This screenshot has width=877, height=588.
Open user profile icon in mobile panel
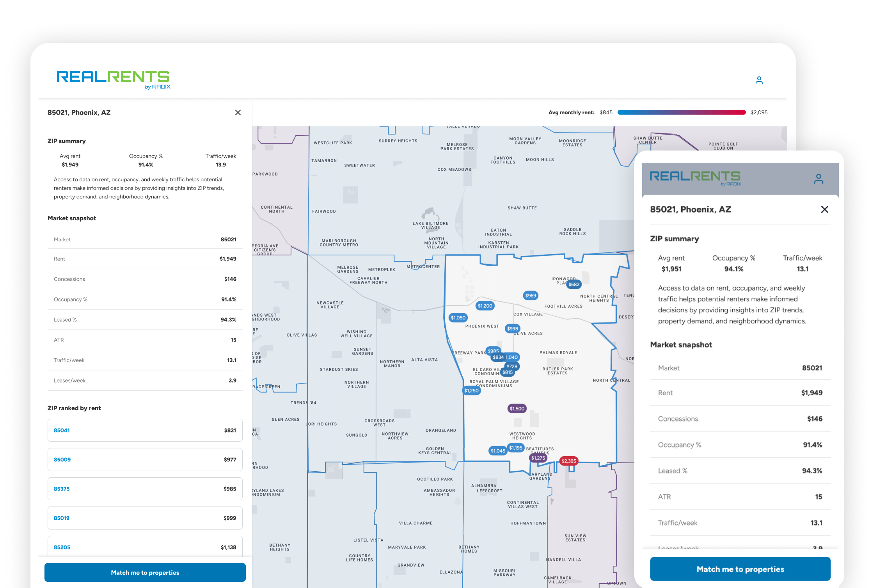[818, 179]
